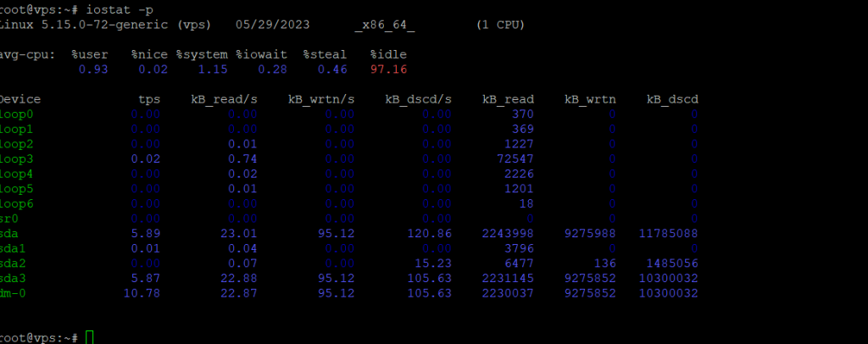Click the "(1 CPU)" text
This screenshot has height=344, width=868.
tap(500, 25)
